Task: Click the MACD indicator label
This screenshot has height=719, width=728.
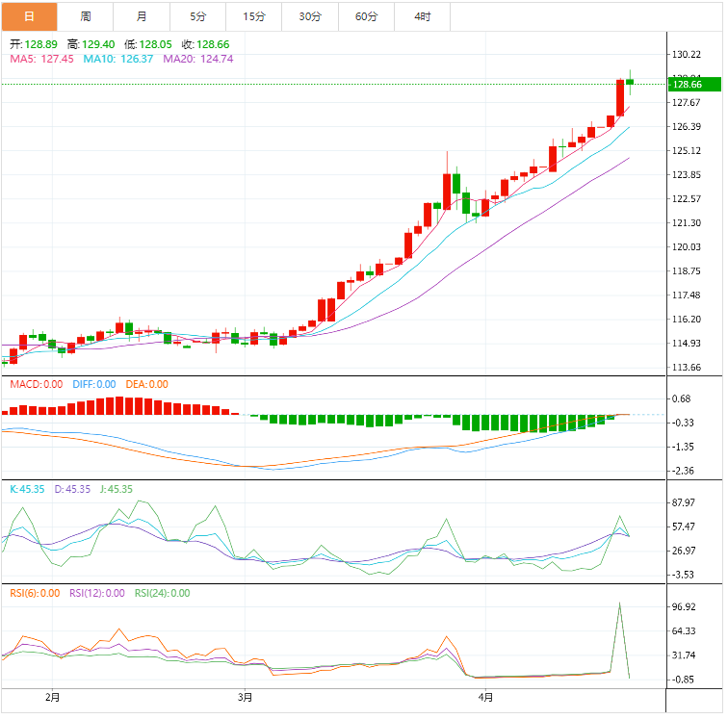Action: pyautogui.click(x=35, y=384)
